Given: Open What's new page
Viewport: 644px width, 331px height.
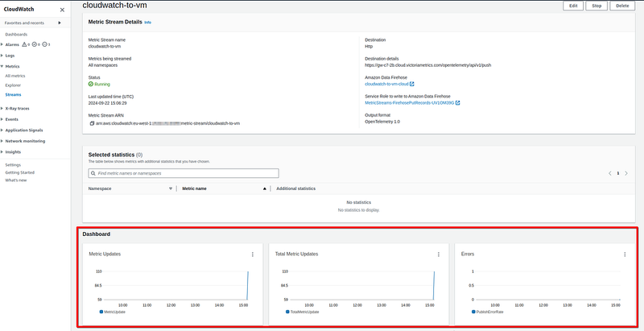Looking at the screenshot, I should tap(15, 180).
